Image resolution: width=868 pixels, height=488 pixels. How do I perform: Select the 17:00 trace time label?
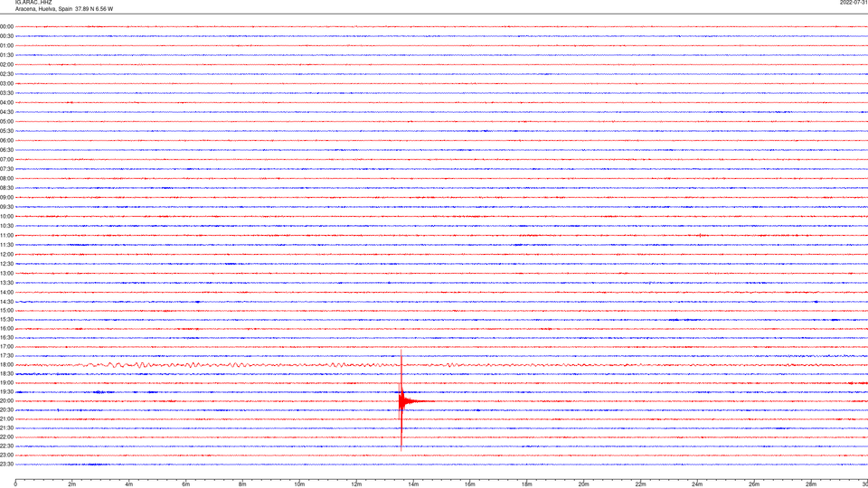(x=6, y=347)
